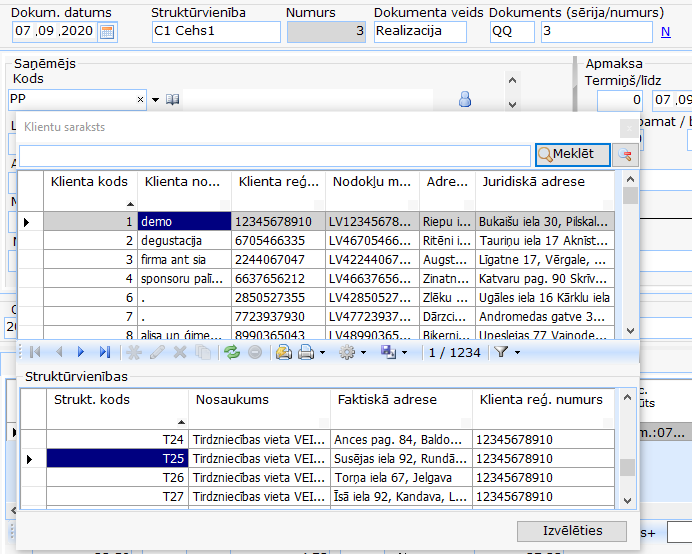Click the Saņēmējs panel scroll up arrow
This screenshot has height=554, width=692.
512,80
